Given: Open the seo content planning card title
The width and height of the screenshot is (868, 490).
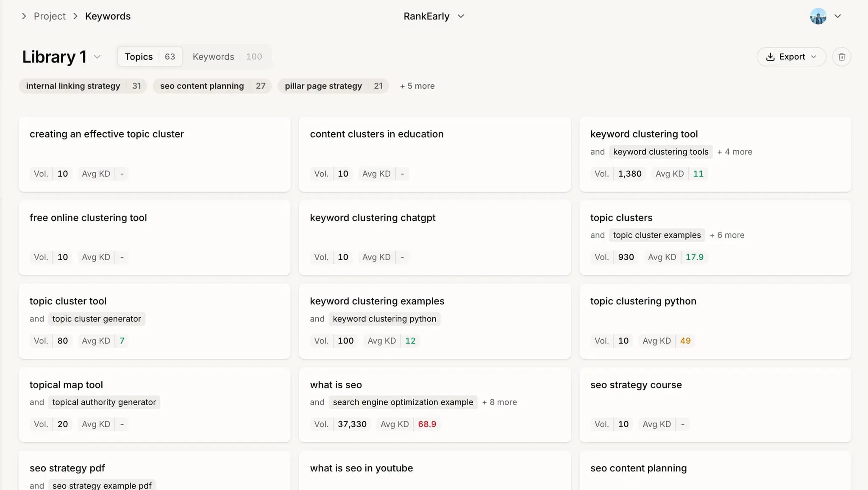Looking at the screenshot, I should pos(638,468).
